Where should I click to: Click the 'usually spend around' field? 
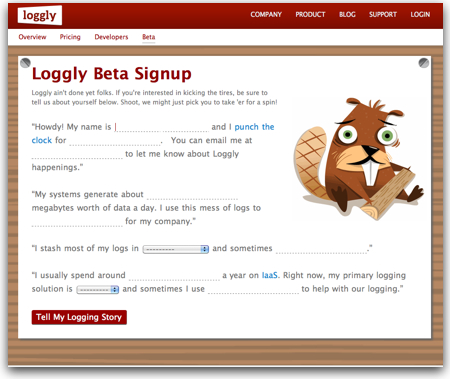point(174,276)
